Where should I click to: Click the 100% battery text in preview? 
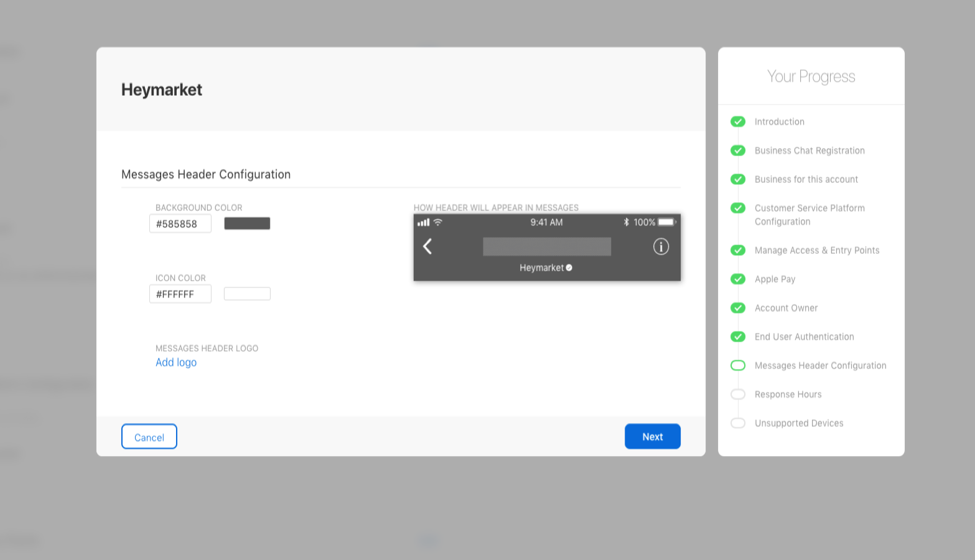click(645, 222)
